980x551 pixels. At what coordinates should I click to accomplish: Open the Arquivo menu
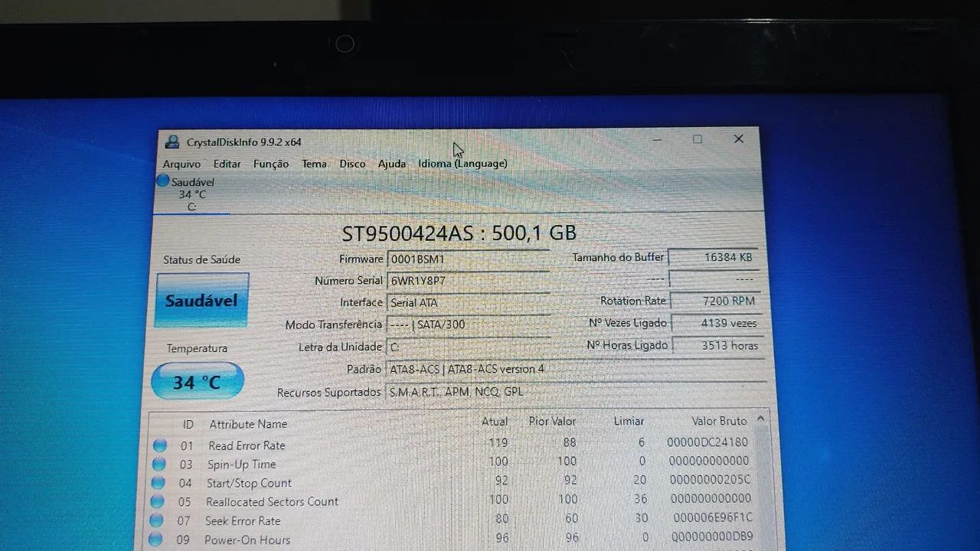pyautogui.click(x=181, y=164)
